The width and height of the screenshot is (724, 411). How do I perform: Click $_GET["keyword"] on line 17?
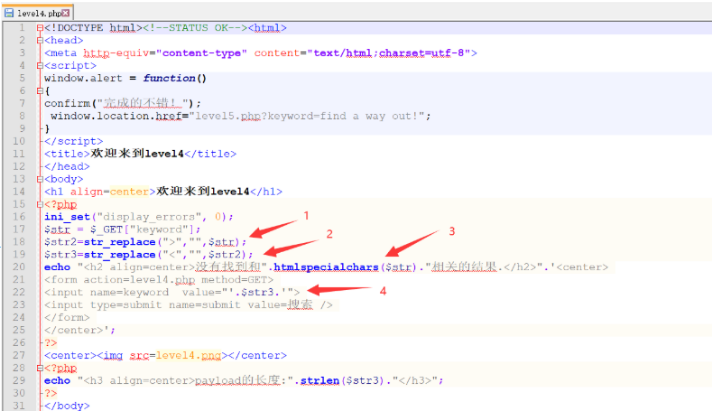tap(142, 230)
